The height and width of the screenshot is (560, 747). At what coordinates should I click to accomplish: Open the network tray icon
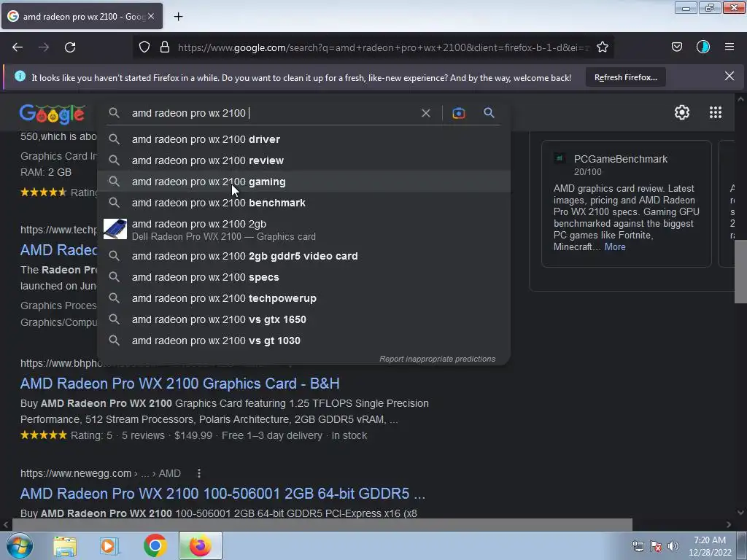point(638,546)
